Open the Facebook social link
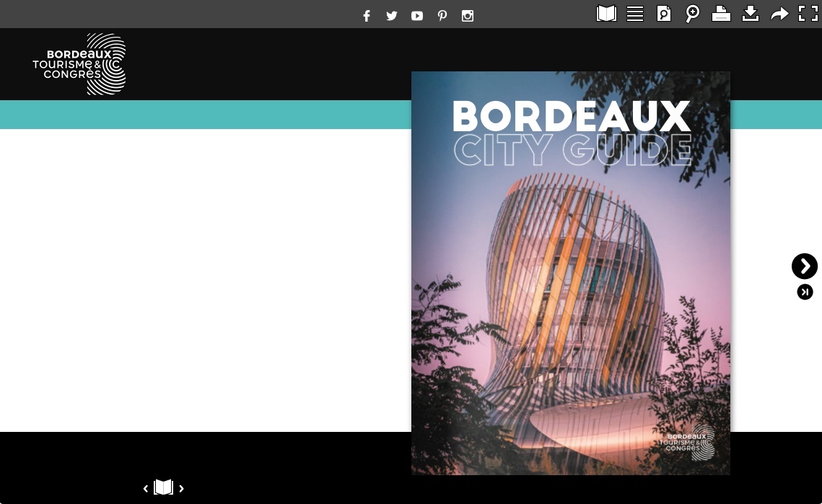The width and height of the screenshot is (822, 504). pos(367,16)
